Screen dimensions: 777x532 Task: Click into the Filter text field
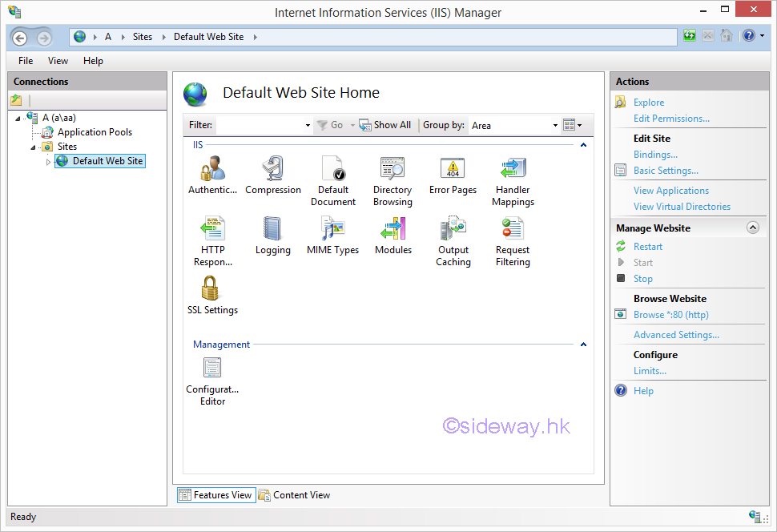[260, 125]
